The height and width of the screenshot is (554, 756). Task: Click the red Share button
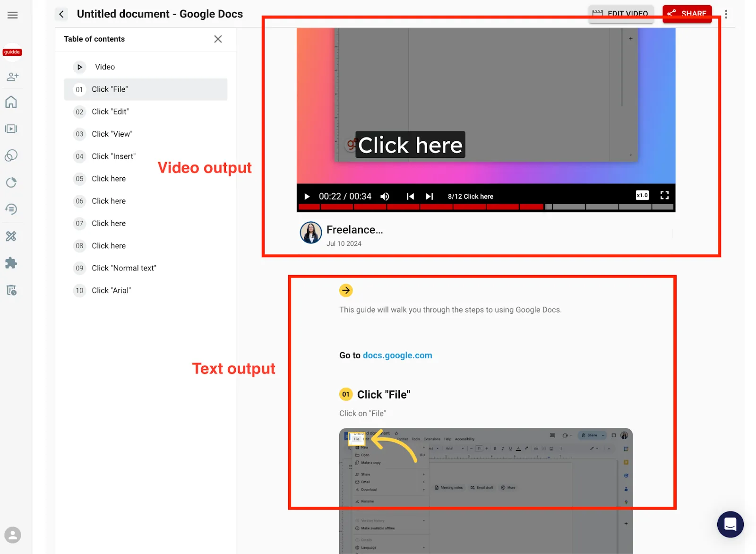point(687,14)
